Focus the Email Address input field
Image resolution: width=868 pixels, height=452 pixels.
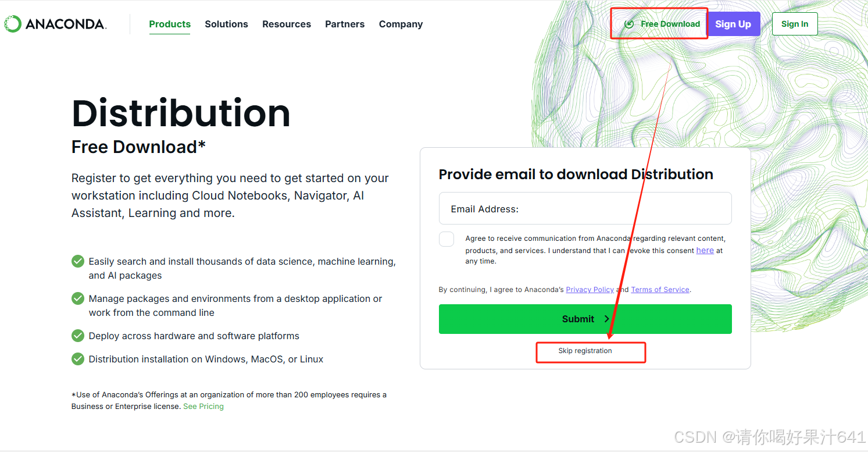(x=585, y=208)
